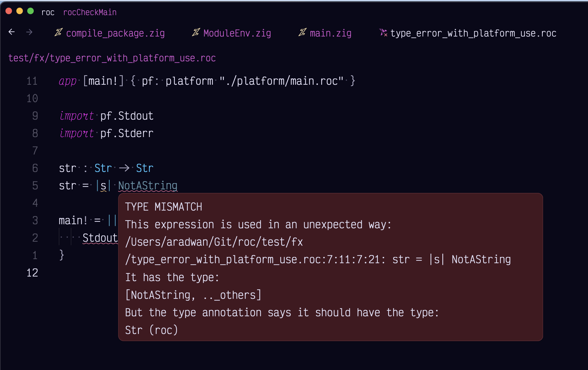Image resolution: width=588 pixels, height=370 pixels.
Task: Click the roc project name in title bar
Action: 48,12
